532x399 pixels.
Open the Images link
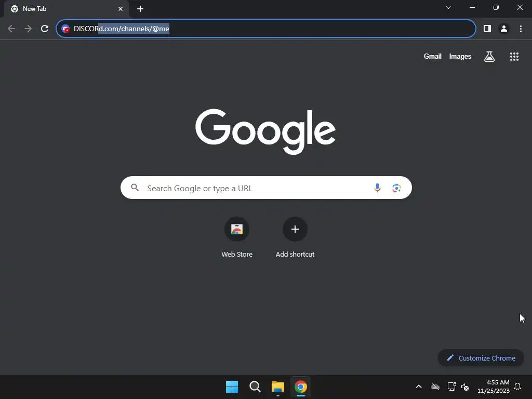coord(460,56)
